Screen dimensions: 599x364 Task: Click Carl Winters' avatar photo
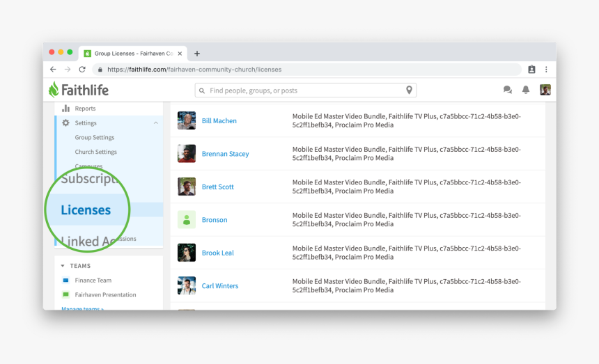[x=187, y=286]
